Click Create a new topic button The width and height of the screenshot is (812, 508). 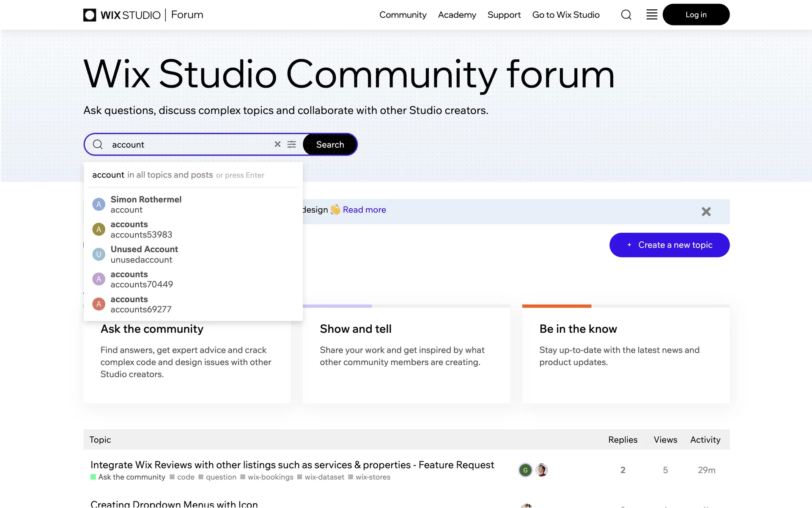[669, 245]
